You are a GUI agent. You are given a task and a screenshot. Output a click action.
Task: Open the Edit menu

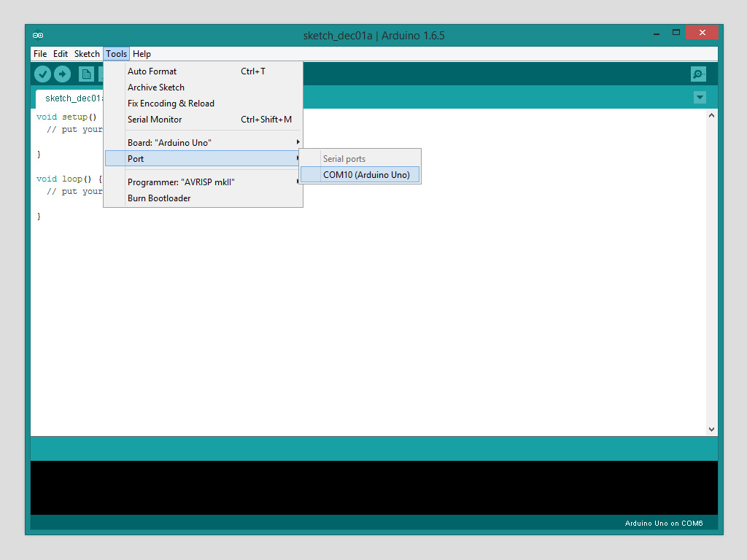pyautogui.click(x=61, y=54)
